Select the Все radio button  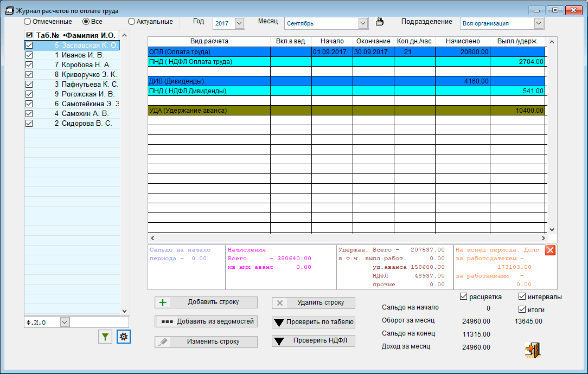[86, 22]
